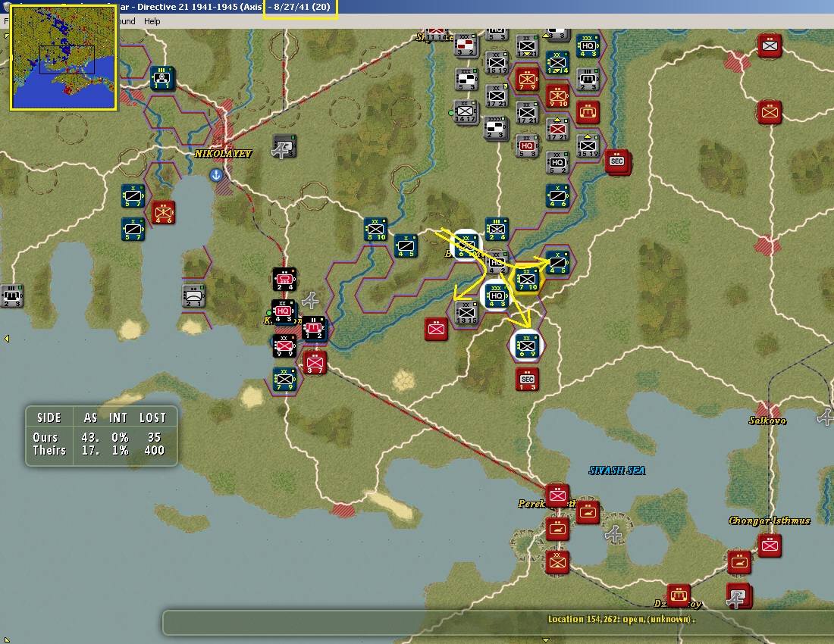The height and width of the screenshot is (644, 834).
Task: Click the red 7-9 unit counter
Action: [x=527, y=80]
